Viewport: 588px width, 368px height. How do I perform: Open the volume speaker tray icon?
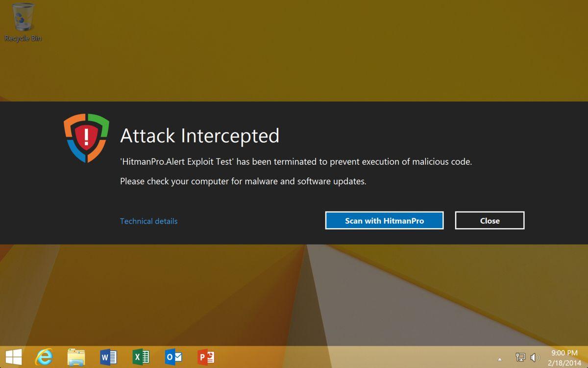(x=535, y=358)
